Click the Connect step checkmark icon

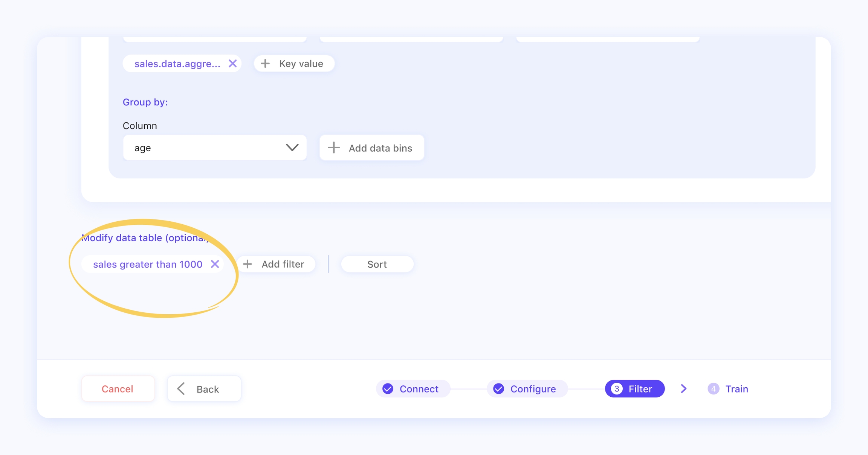[x=388, y=389]
